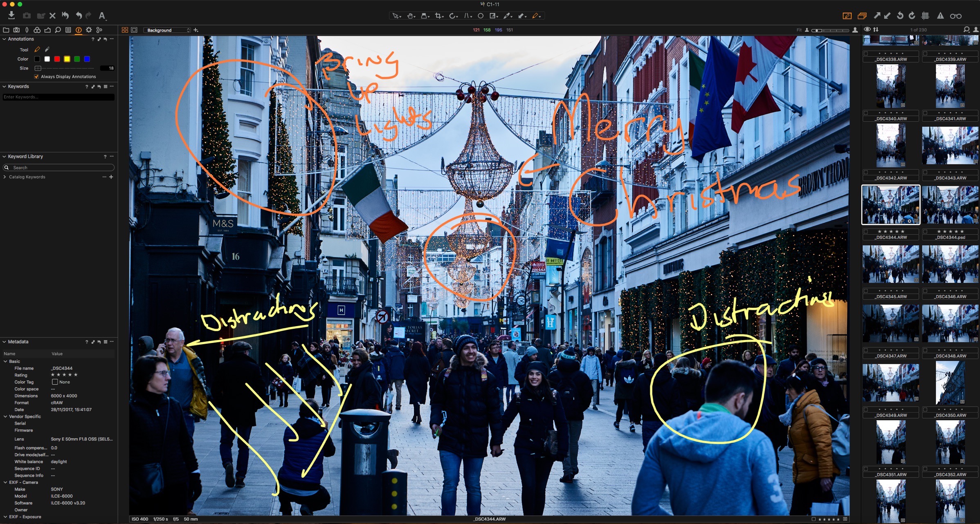Open the Library tool tab (folder)
980x524 pixels.
pos(6,30)
